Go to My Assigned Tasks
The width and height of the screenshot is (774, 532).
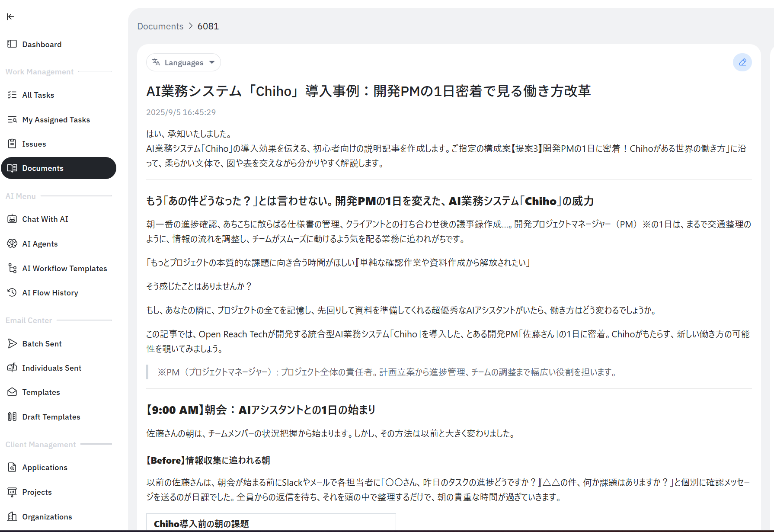(x=56, y=120)
